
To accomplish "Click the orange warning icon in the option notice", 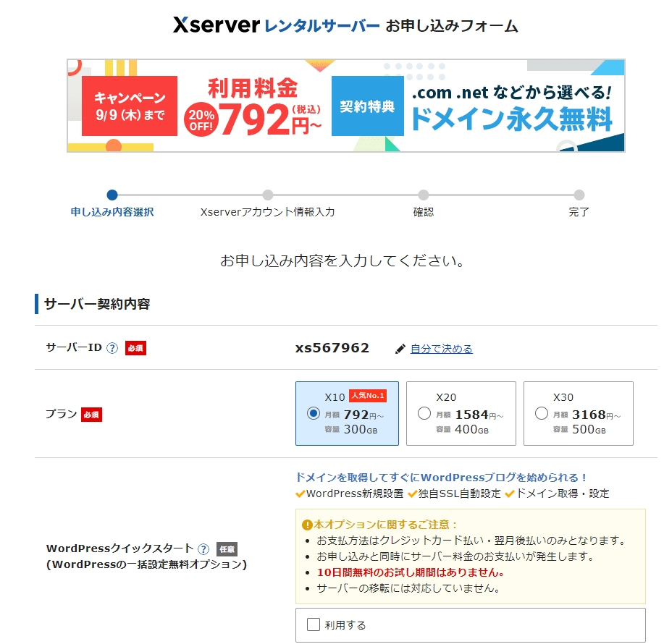I will point(307,525).
